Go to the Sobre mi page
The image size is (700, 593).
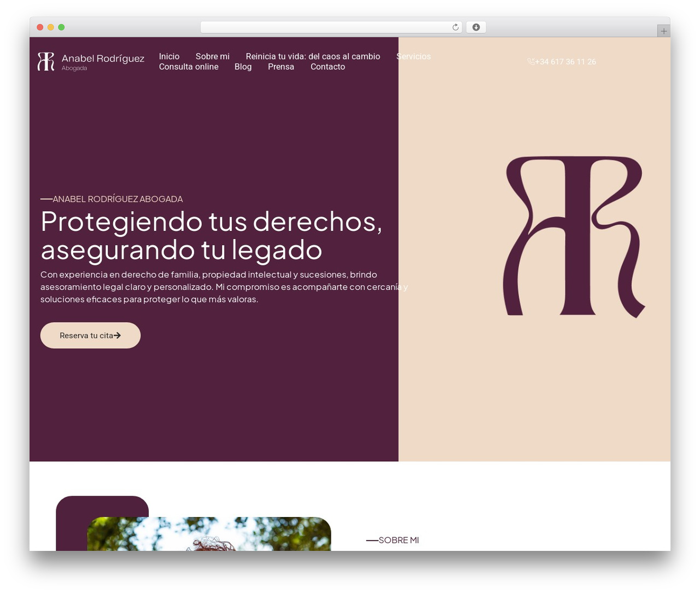212,56
